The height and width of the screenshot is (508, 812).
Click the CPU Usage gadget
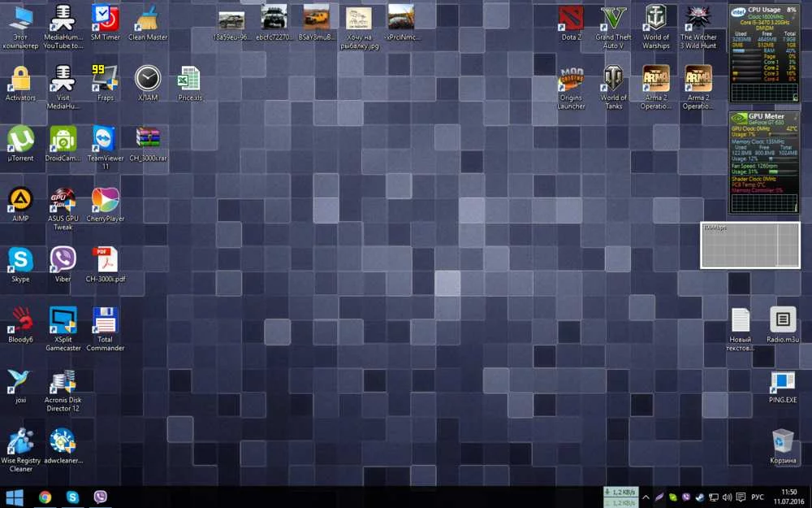pyautogui.click(x=764, y=54)
